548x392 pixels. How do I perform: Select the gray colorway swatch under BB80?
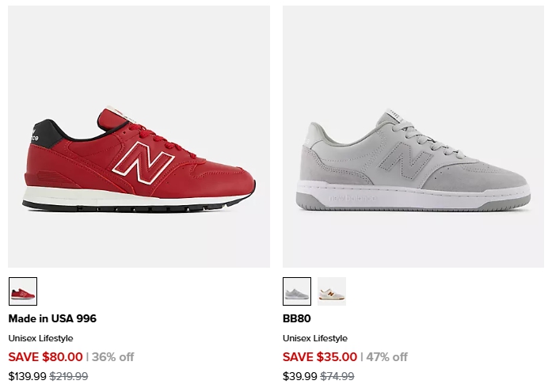pos(297,291)
